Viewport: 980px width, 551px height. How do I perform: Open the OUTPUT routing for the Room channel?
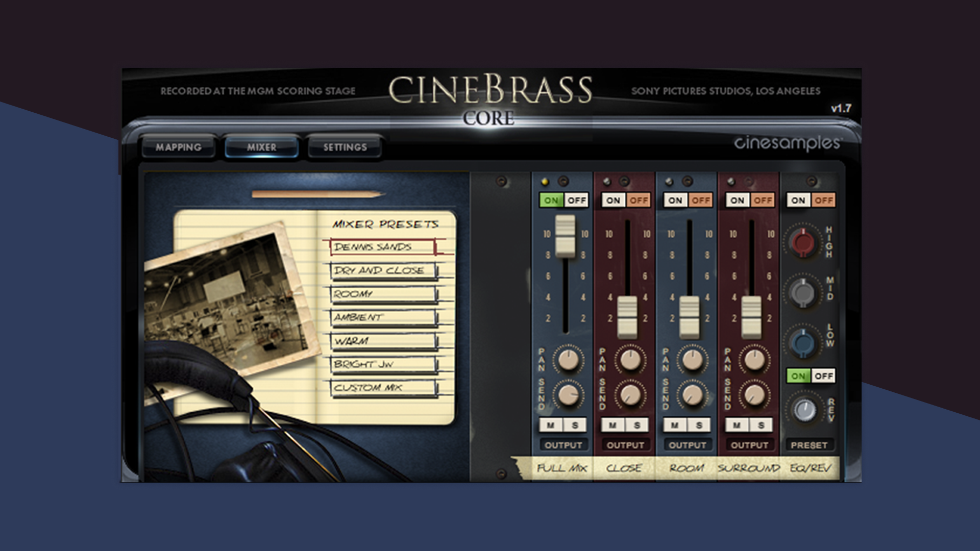pyautogui.click(x=688, y=444)
